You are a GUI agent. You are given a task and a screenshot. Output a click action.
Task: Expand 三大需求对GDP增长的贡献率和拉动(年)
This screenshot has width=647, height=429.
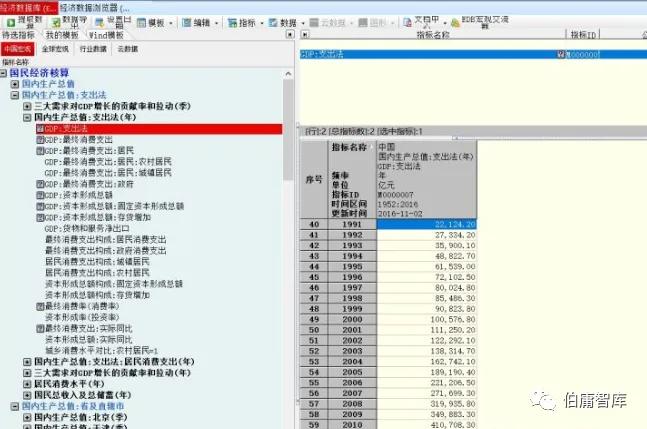coord(27,373)
